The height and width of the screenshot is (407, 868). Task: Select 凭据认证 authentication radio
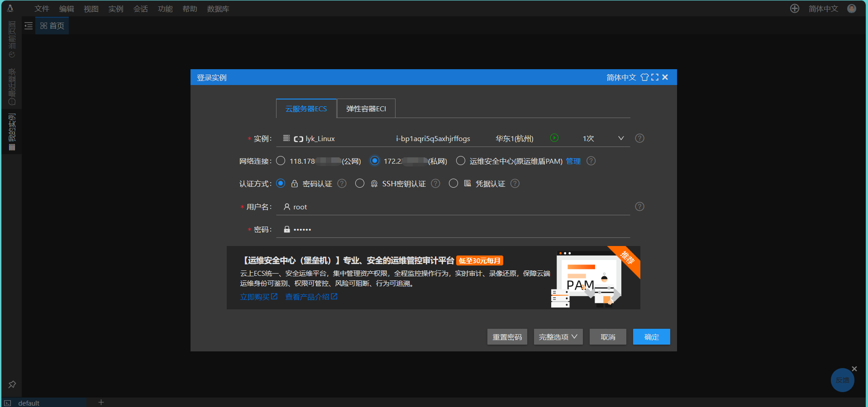click(453, 183)
